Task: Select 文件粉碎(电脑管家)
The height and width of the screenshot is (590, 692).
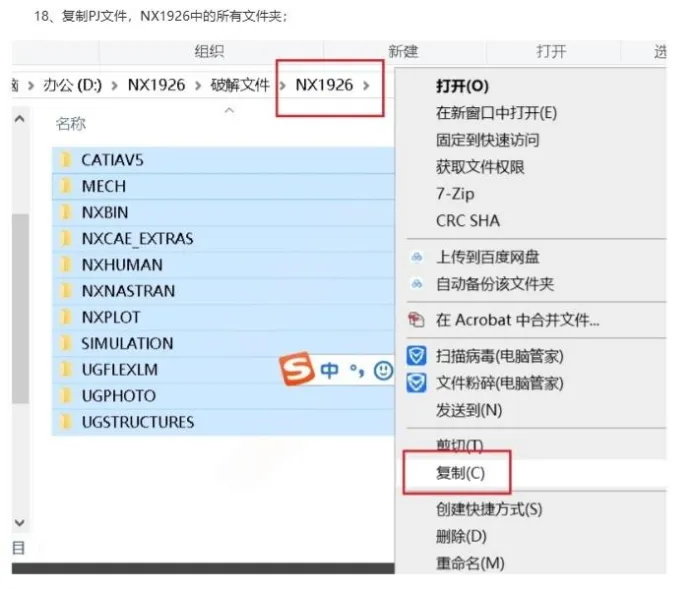Action: [500, 383]
